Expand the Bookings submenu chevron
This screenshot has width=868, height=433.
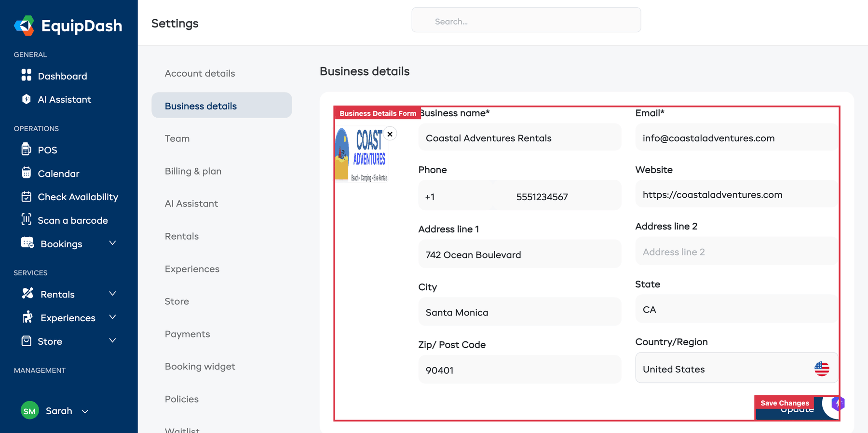[x=112, y=243]
